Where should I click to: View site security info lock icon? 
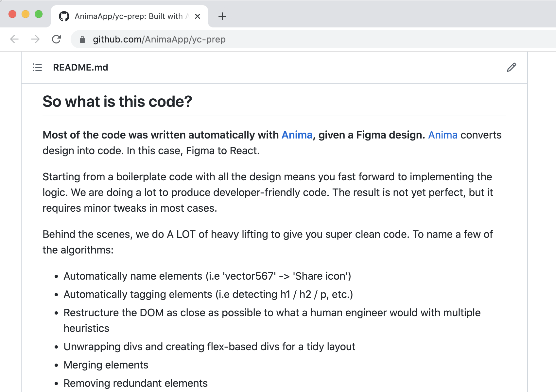point(82,40)
